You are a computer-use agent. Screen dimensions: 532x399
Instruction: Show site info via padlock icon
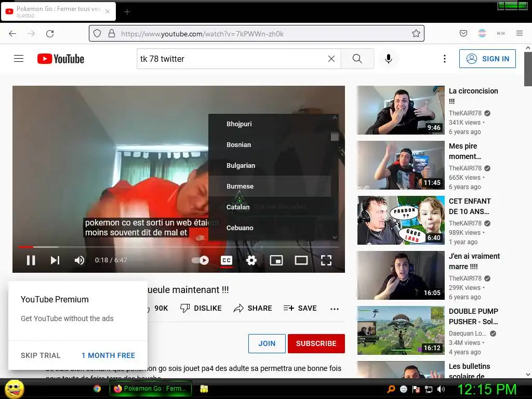coord(112,34)
